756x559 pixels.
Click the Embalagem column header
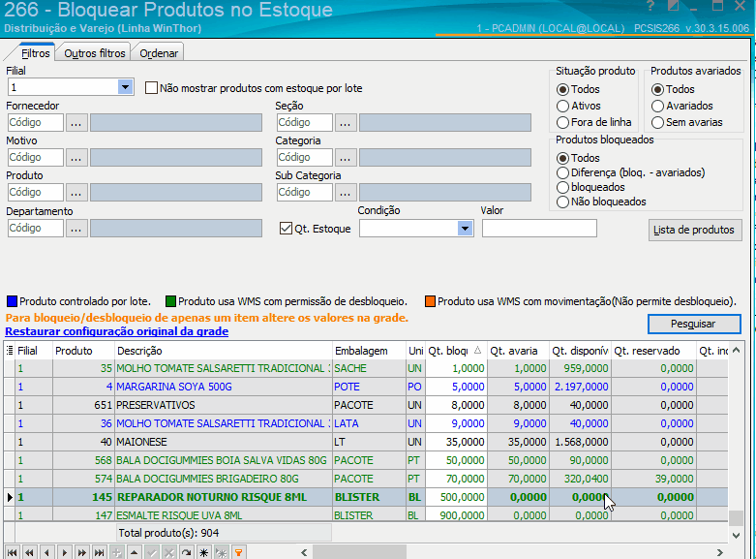pos(370,351)
